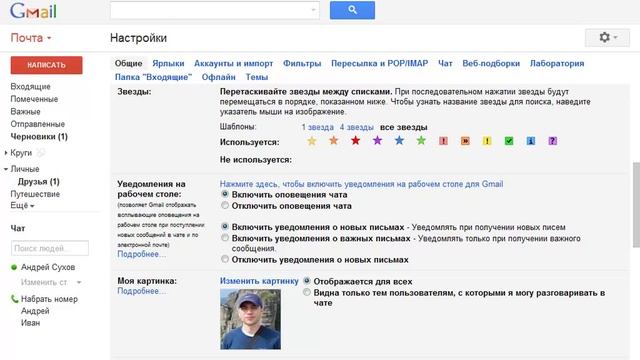Click the purple question mark icon
Image resolution: width=640 pixels, height=360 pixels.
pyautogui.click(x=553, y=141)
